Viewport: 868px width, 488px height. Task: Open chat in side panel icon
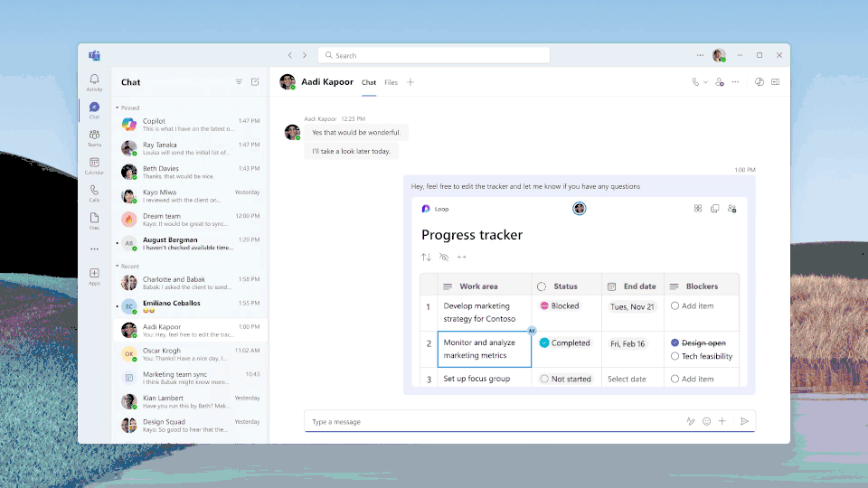(775, 82)
